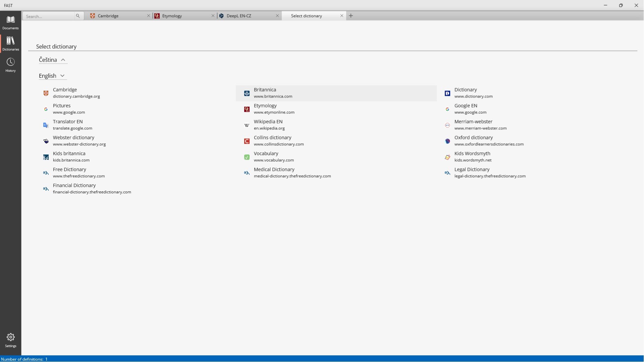The width and height of the screenshot is (644, 362).
Task: Click the Vocabulary green checkmark icon
Action: point(247,157)
